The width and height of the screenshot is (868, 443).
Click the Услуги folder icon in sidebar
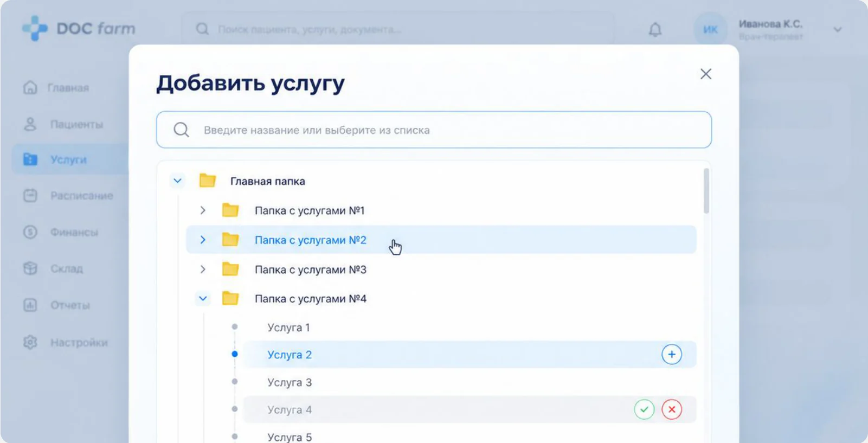tap(30, 159)
